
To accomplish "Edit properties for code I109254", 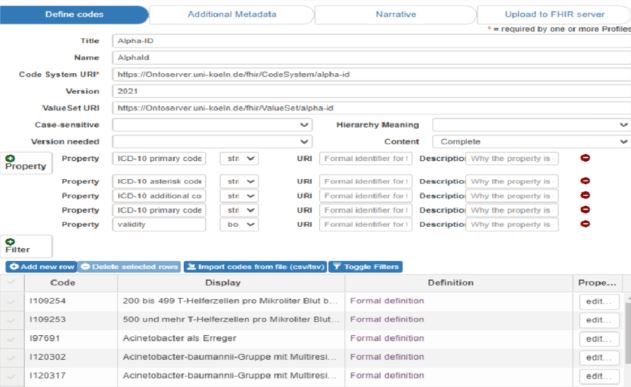I will pyautogui.click(x=599, y=302).
